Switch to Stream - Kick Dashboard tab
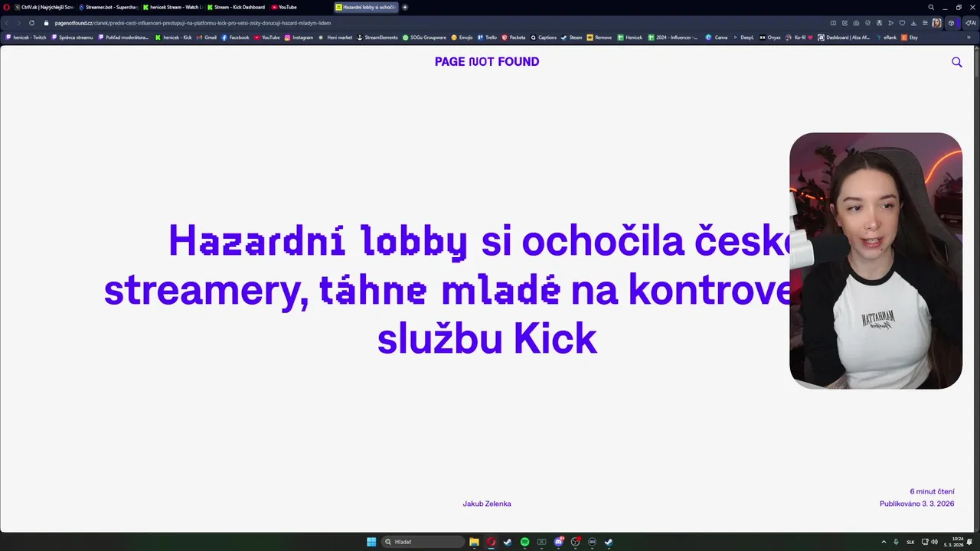This screenshot has height=551, width=980. click(236, 7)
